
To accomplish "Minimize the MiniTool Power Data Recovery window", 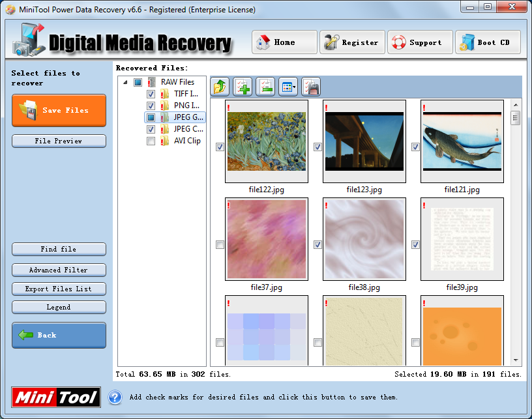I will tap(470, 7).
